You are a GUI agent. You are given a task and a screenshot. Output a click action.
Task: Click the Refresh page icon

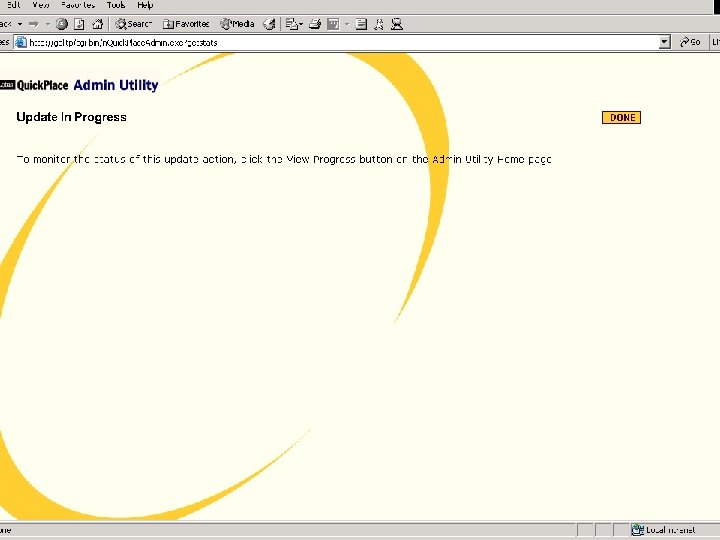[x=79, y=24]
